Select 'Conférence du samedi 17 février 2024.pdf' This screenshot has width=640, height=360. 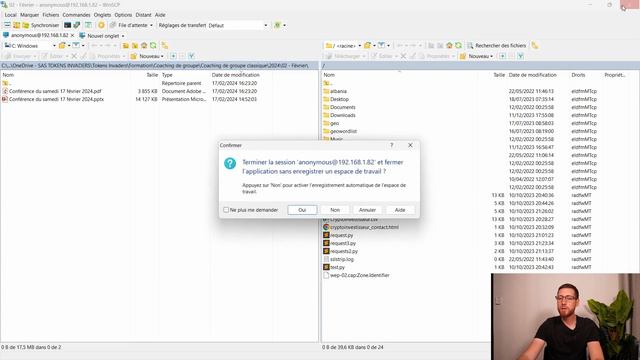pos(55,91)
